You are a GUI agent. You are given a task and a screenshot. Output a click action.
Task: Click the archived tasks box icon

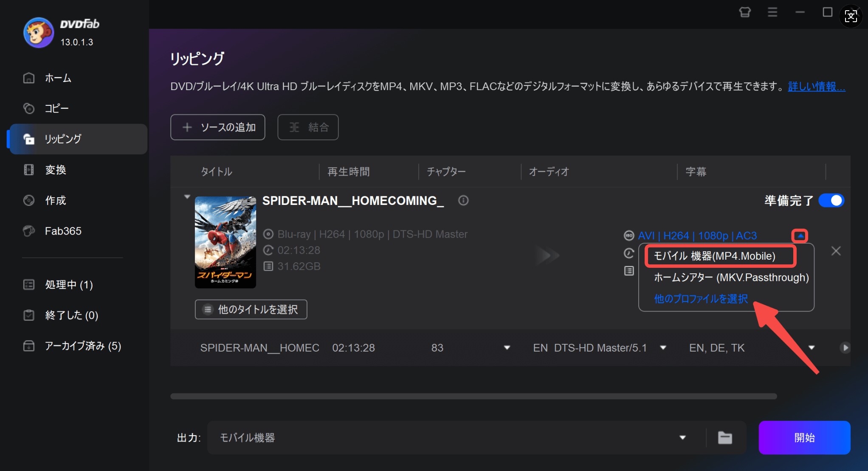pos(29,346)
